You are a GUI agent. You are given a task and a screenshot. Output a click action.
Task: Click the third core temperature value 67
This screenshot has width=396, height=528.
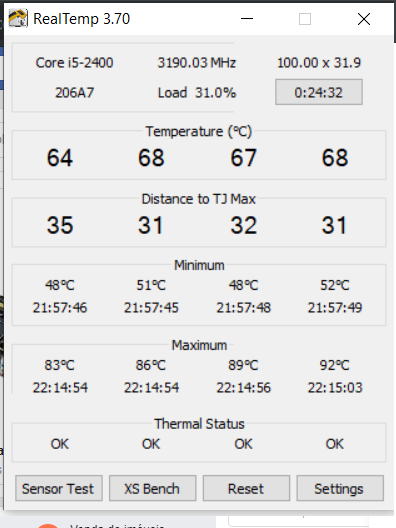tap(243, 158)
